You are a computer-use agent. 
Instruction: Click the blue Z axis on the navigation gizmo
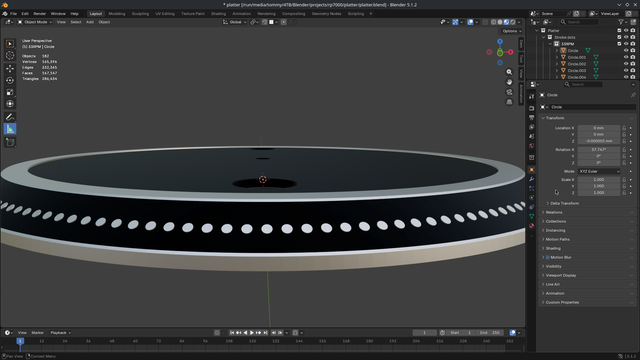[500, 42]
